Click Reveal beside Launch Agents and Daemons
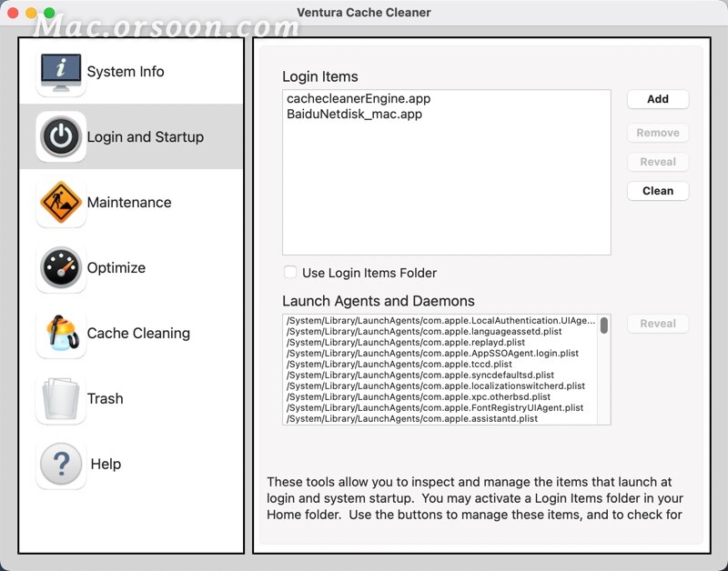Screen dimensions: 728x571 click(x=658, y=324)
